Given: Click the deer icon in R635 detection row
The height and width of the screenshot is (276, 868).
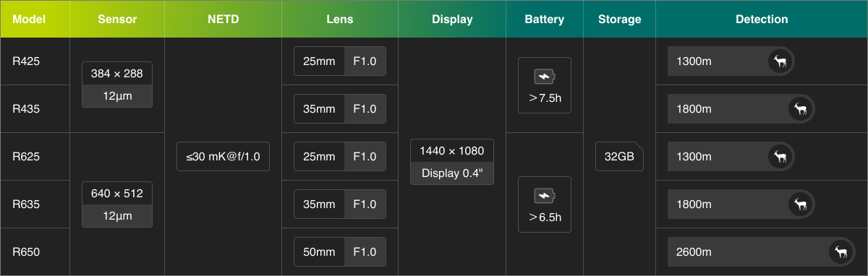Looking at the screenshot, I should point(801,204).
